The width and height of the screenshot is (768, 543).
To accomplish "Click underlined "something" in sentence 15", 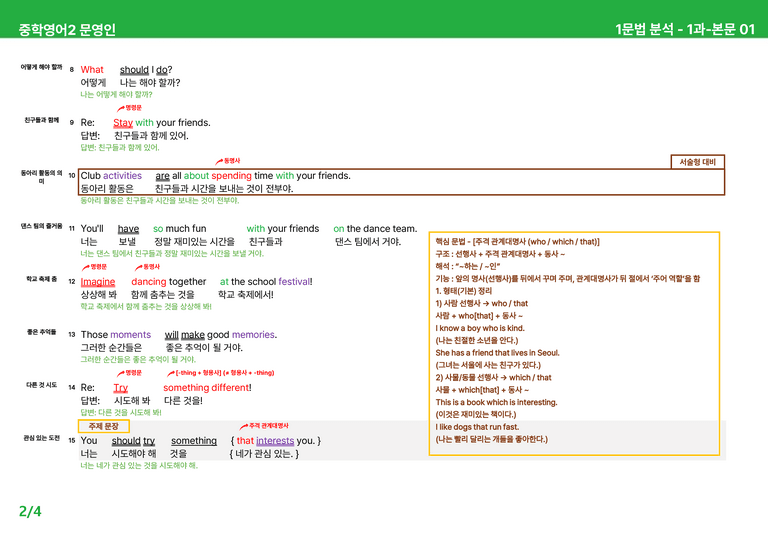I will (194, 441).
